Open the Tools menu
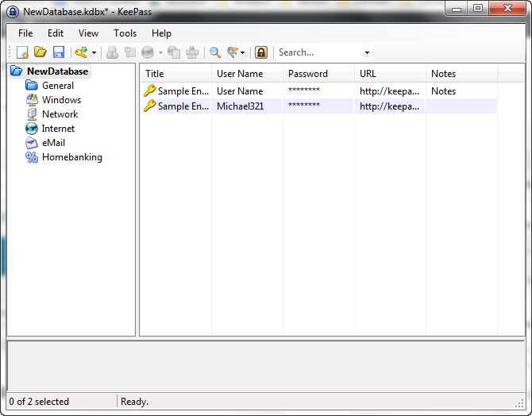 125,33
